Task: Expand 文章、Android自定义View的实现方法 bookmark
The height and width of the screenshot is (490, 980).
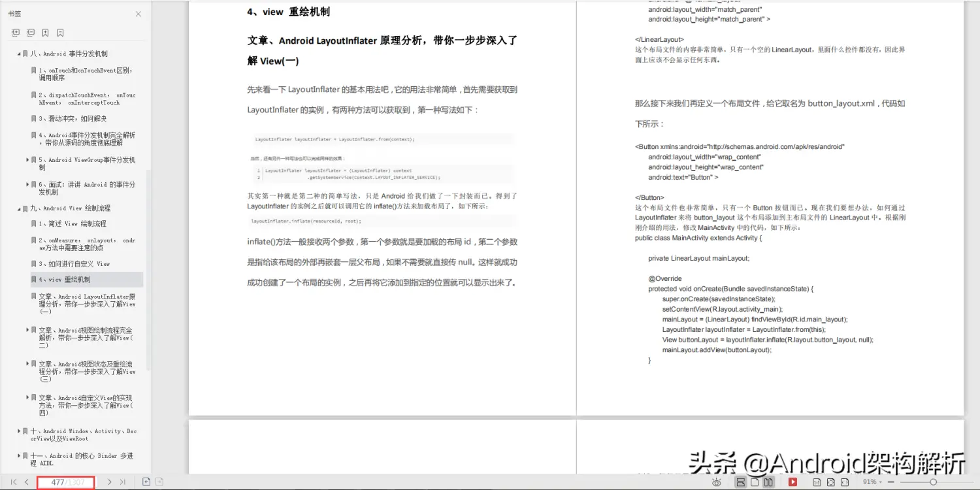Action: tap(27, 397)
